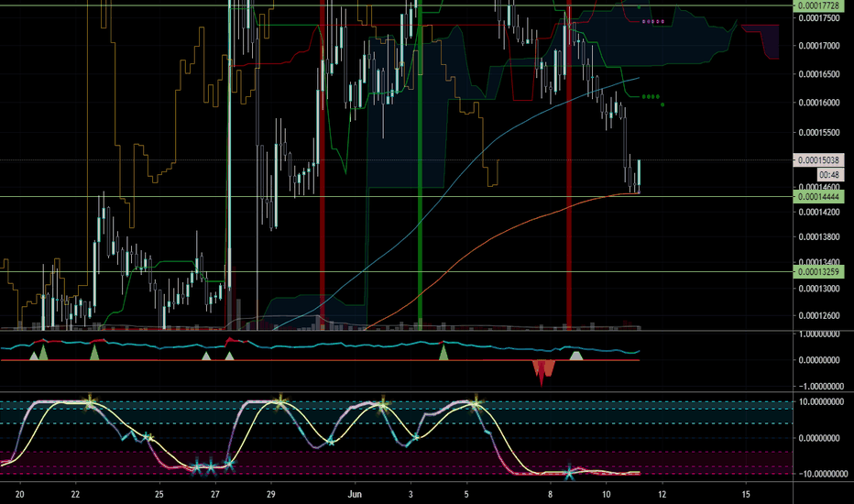Select the red vertical line near Jun 8
This screenshot has height=504, width=854.
569,163
